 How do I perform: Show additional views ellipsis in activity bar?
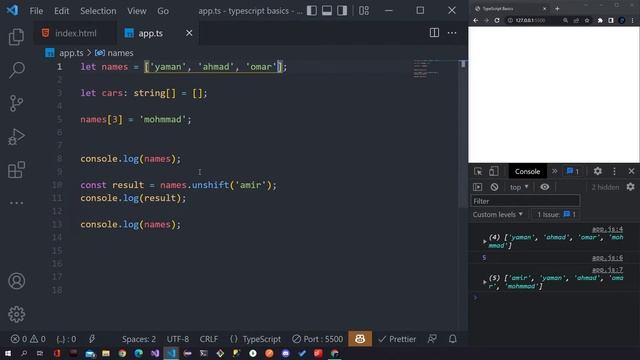pyautogui.click(x=16, y=203)
